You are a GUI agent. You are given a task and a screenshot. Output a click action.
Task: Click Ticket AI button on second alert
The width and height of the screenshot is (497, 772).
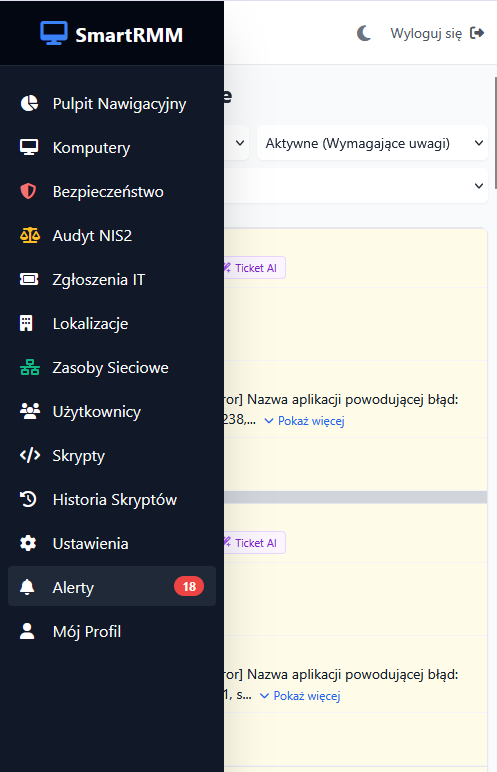pos(254,543)
